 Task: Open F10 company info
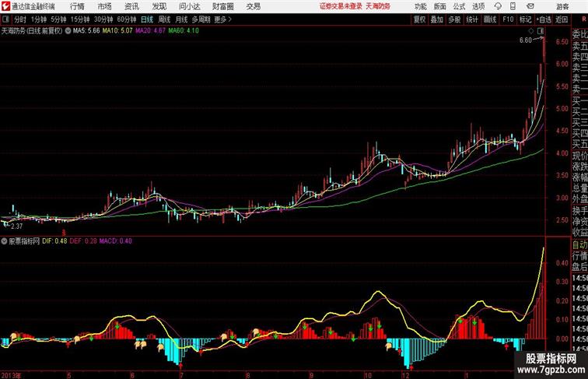508,19
